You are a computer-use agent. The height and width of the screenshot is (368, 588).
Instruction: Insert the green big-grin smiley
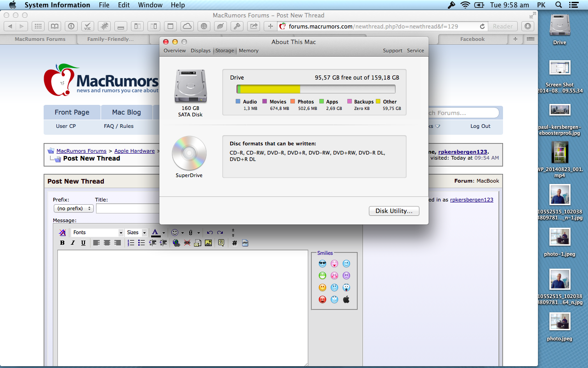click(x=322, y=276)
